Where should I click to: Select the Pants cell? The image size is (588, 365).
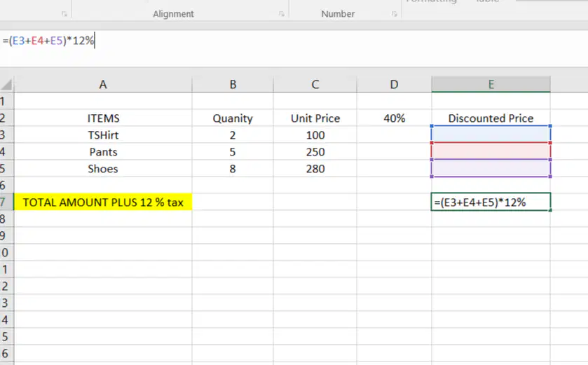point(103,152)
